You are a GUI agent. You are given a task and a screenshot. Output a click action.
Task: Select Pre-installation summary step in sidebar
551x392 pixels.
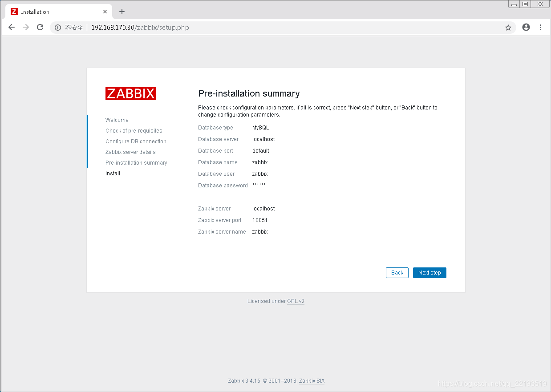tap(136, 163)
